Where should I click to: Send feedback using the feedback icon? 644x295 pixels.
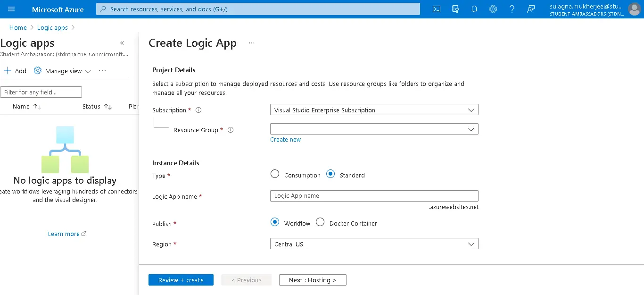(x=531, y=9)
